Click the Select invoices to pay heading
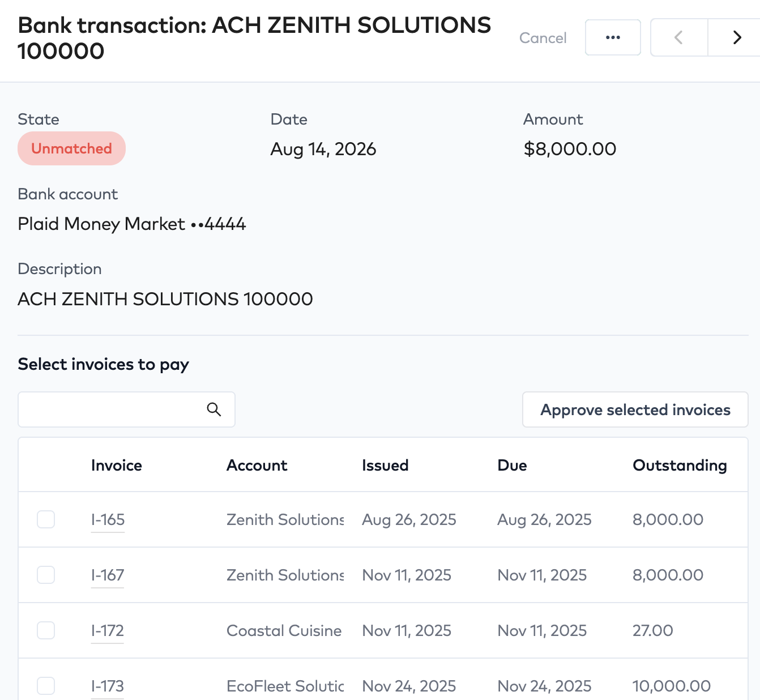This screenshot has width=760, height=700. 104,364
